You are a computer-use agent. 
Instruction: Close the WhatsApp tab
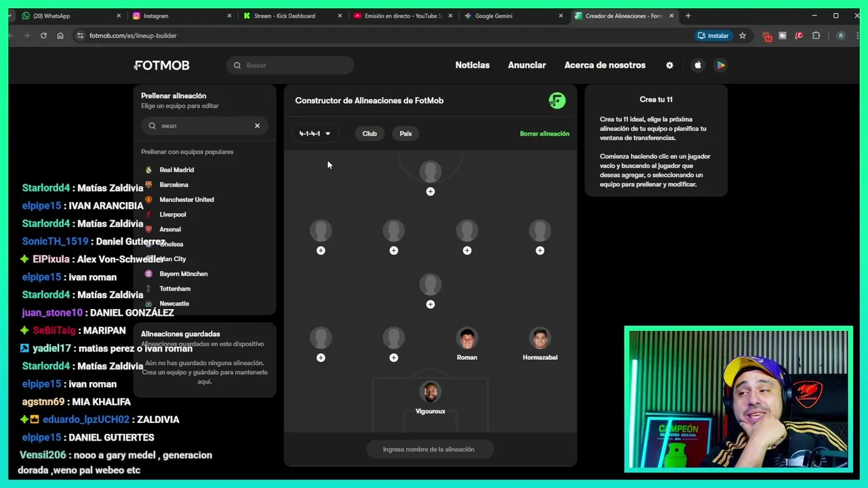point(119,16)
